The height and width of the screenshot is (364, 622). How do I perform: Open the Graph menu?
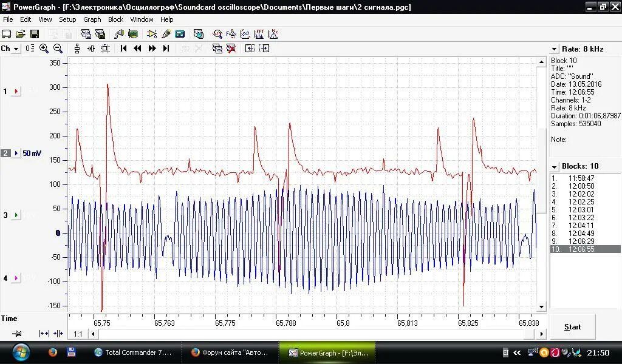tap(92, 19)
